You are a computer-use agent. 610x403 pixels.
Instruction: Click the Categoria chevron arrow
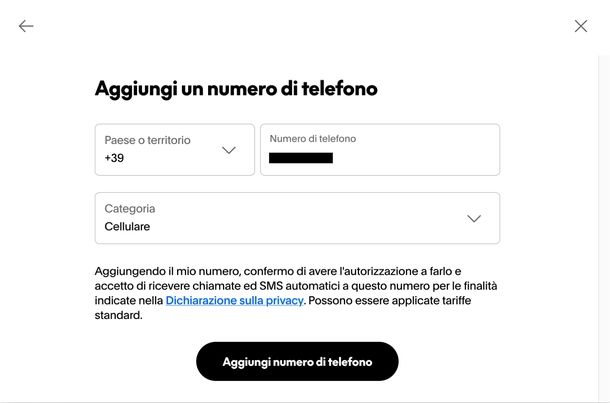(474, 218)
